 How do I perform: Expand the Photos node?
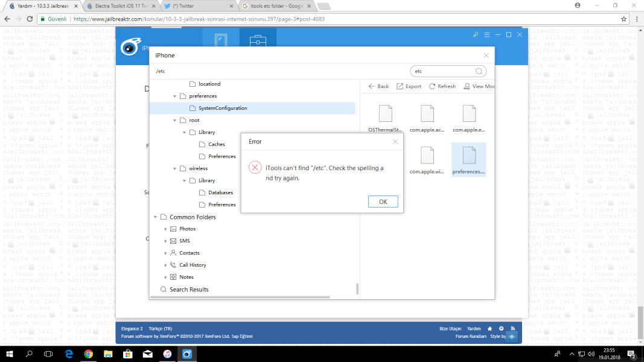[x=166, y=229]
